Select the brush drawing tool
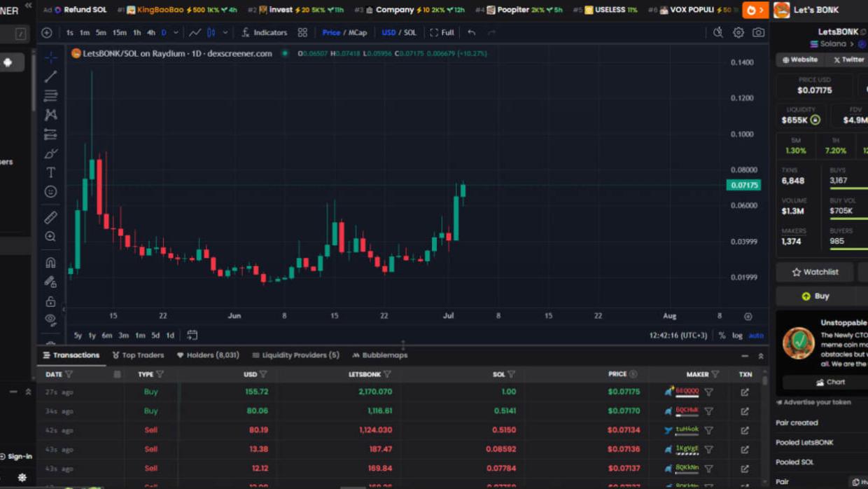868x489 pixels. click(50, 153)
